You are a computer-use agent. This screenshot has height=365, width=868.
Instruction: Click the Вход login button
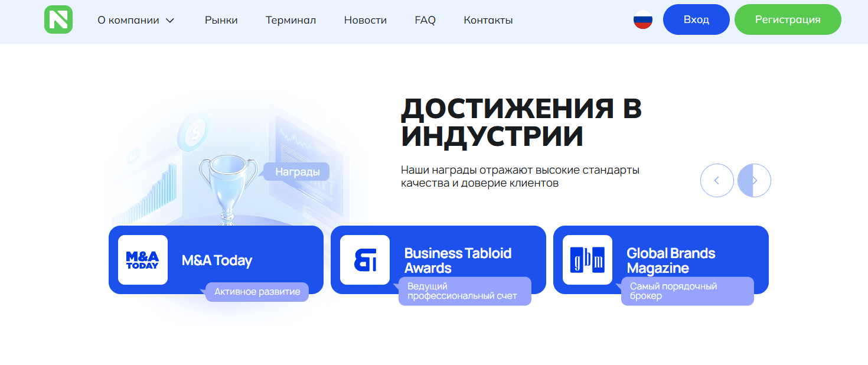click(x=696, y=19)
